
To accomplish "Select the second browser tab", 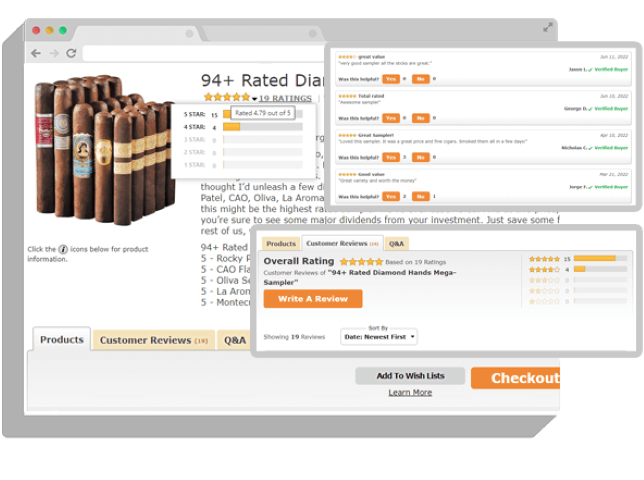I will click(x=262, y=34).
